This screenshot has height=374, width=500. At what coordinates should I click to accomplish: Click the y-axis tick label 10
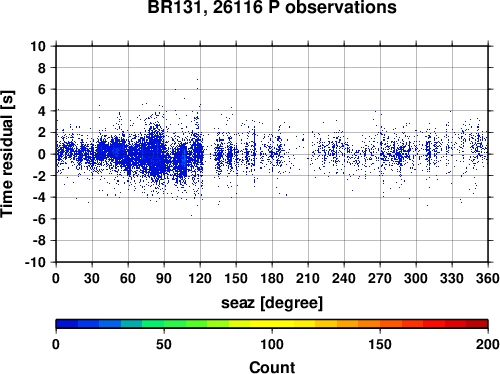(x=38, y=46)
